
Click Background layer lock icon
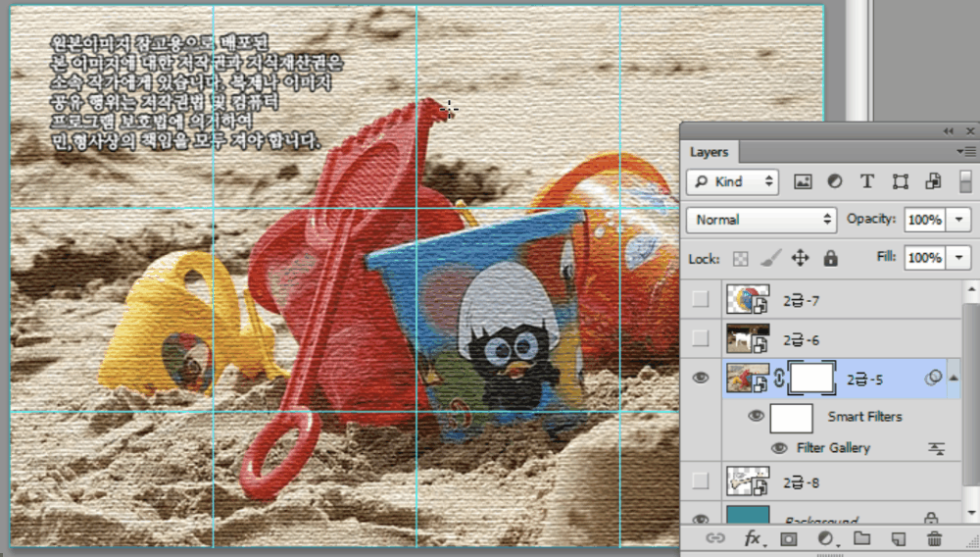(x=931, y=518)
